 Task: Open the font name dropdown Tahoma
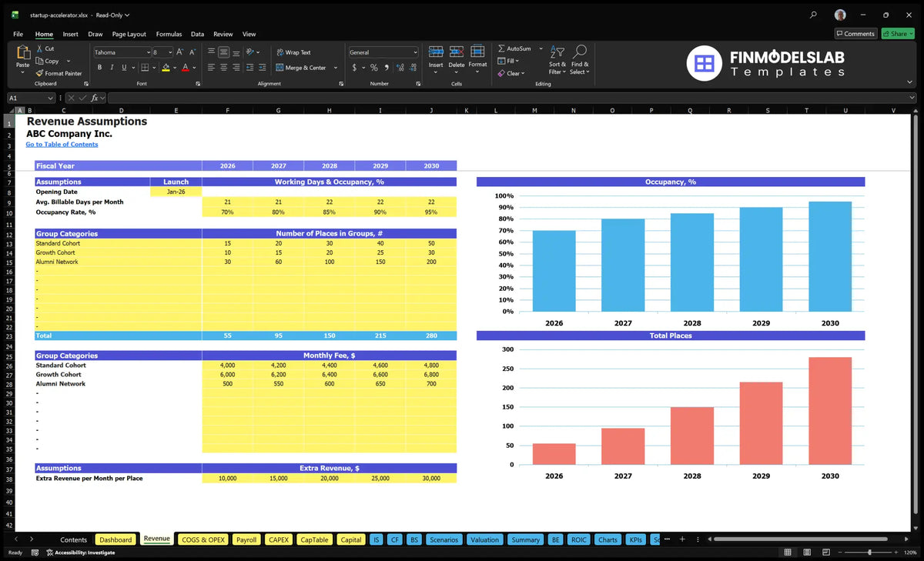(x=147, y=52)
